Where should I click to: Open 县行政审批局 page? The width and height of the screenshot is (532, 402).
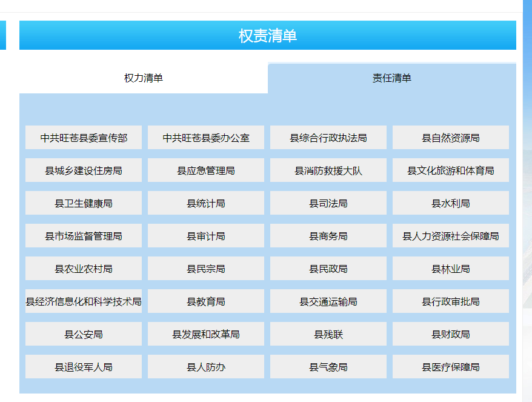pyautogui.click(x=451, y=301)
